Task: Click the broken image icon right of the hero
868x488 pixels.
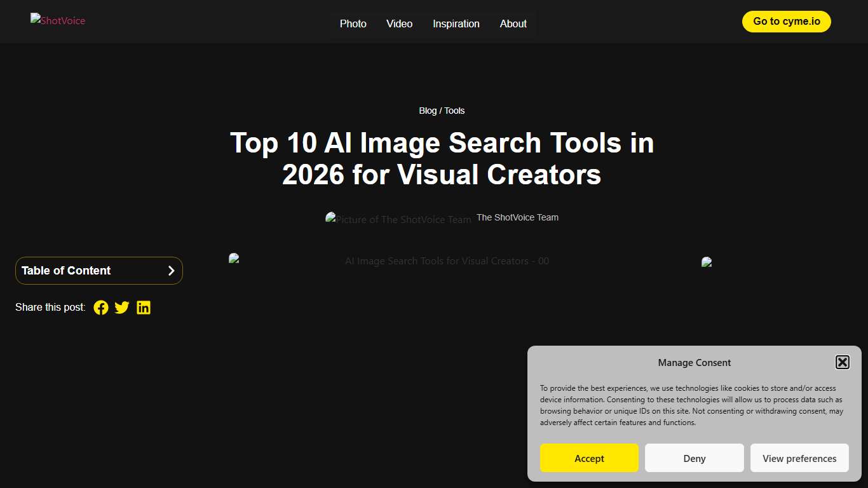Action: tap(705, 261)
